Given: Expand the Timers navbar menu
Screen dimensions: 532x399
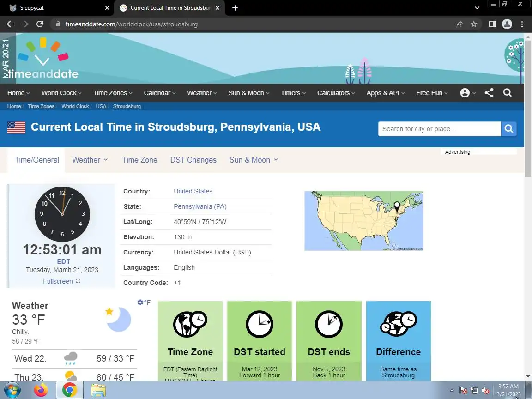Looking at the screenshot, I should pyautogui.click(x=293, y=93).
